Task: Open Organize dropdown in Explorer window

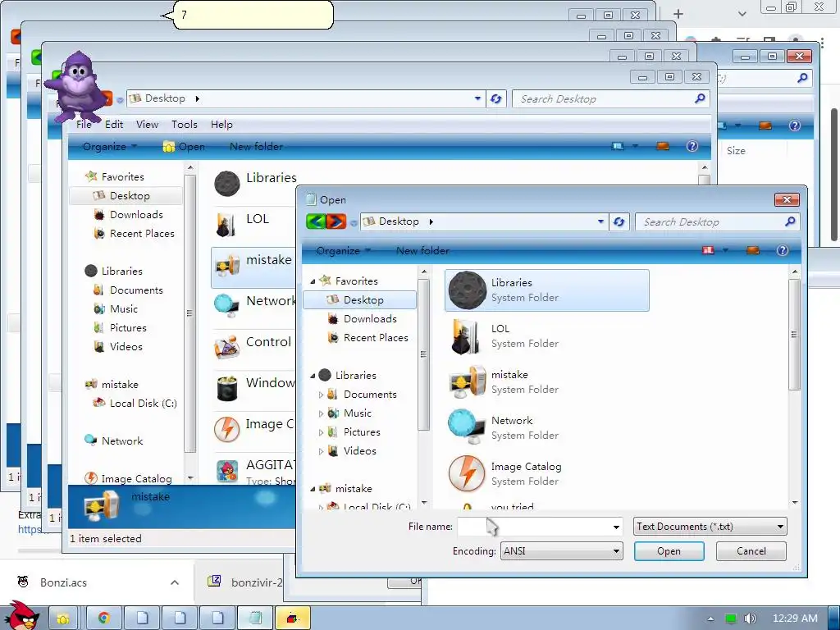Action: pos(110,146)
